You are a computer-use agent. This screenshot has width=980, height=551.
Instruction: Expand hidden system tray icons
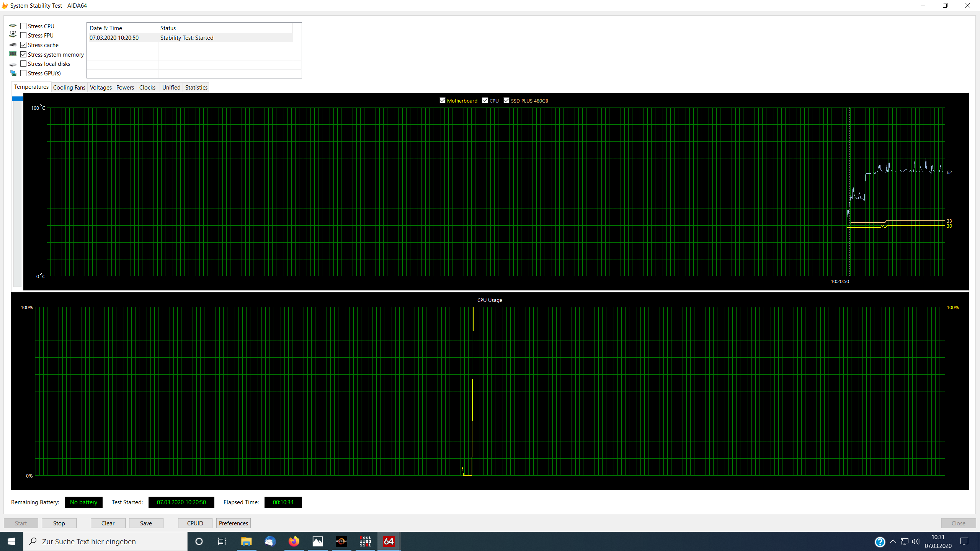[893, 541]
